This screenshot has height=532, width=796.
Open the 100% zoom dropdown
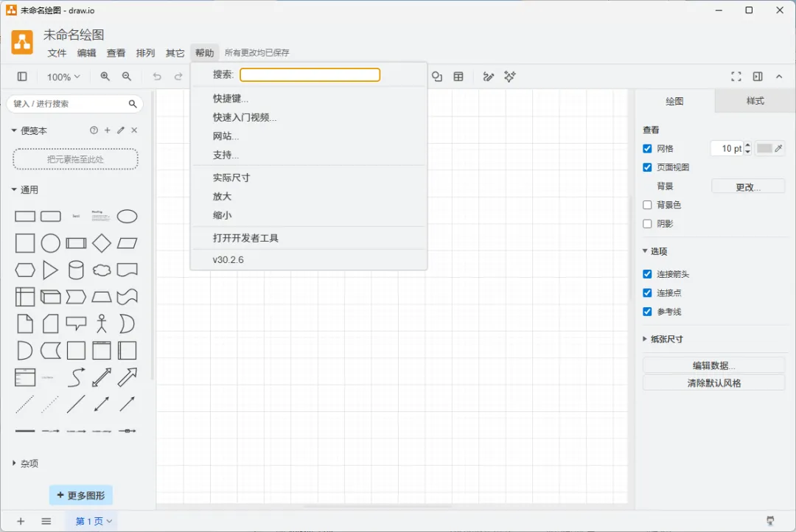pos(63,77)
